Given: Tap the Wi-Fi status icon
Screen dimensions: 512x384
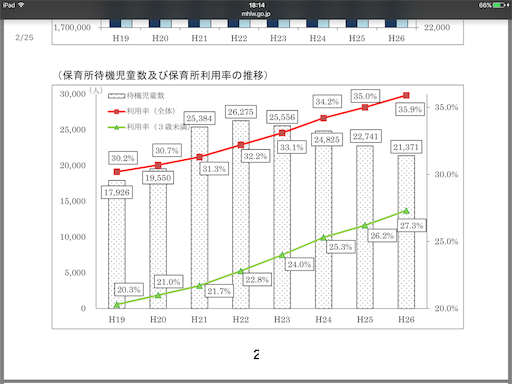Looking at the screenshot, I should click(21, 5).
